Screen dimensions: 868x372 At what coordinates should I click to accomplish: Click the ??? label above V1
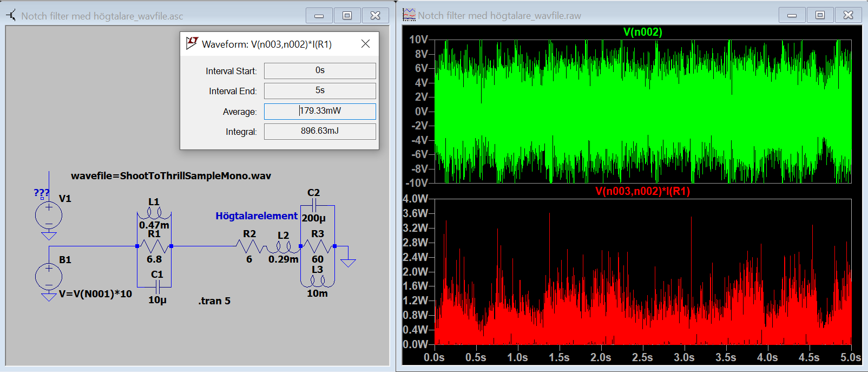[x=42, y=193]
